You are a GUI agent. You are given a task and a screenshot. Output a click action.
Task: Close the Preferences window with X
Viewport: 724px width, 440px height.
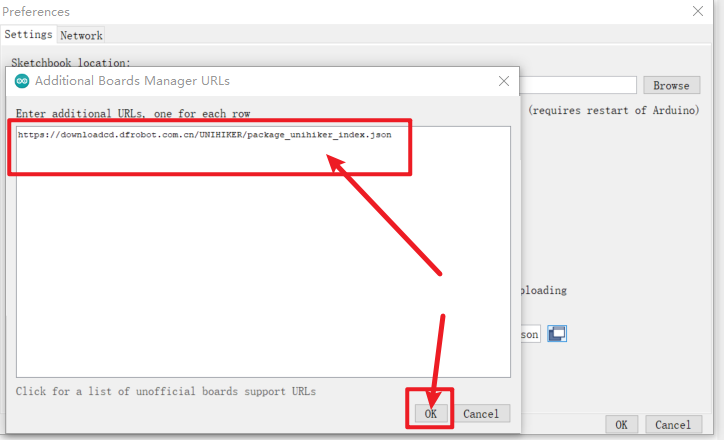697,11
